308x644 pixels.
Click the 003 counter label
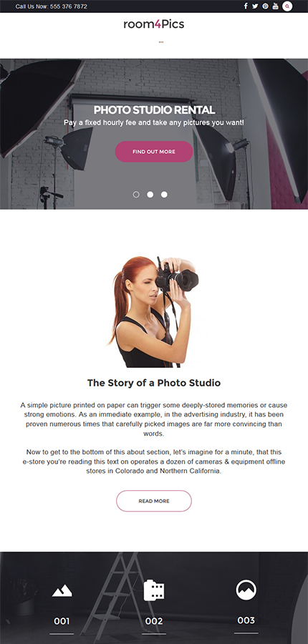(246, 620)
